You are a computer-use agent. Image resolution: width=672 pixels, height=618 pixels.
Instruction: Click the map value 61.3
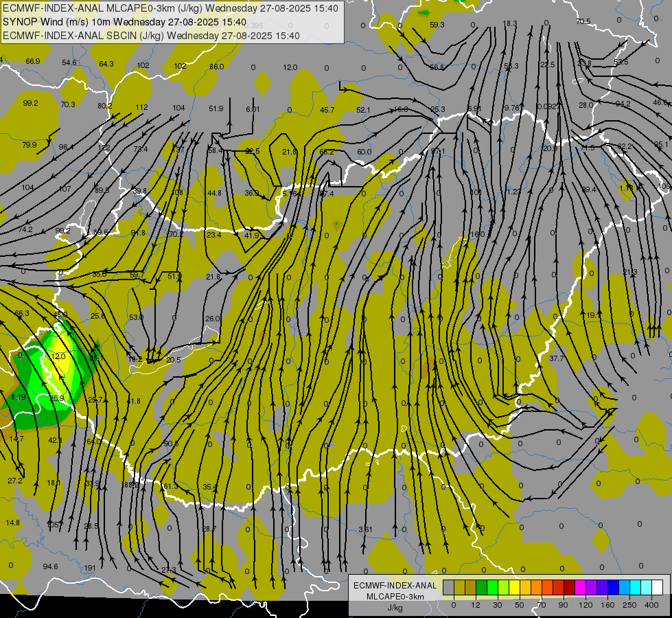(x=170, y=486)
